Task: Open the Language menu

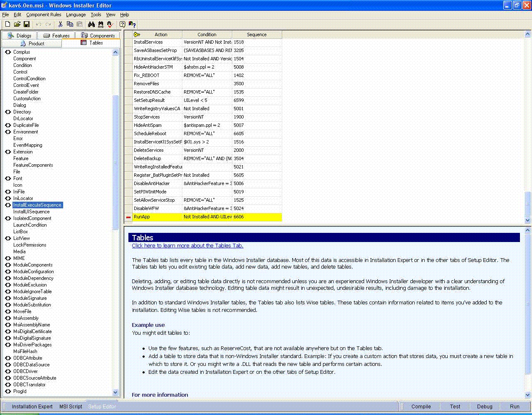Action: 76,15
